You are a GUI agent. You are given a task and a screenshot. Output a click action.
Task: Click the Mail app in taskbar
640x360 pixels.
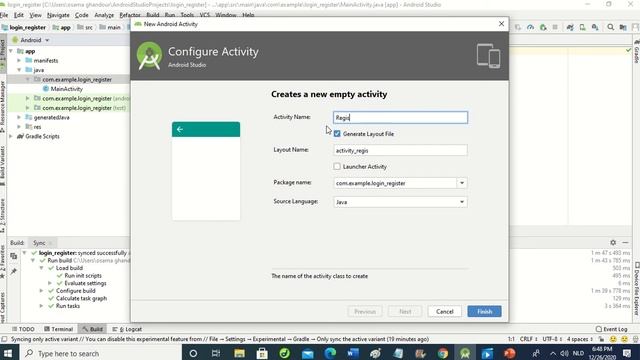pyautogui.click(x=307, y=353)
